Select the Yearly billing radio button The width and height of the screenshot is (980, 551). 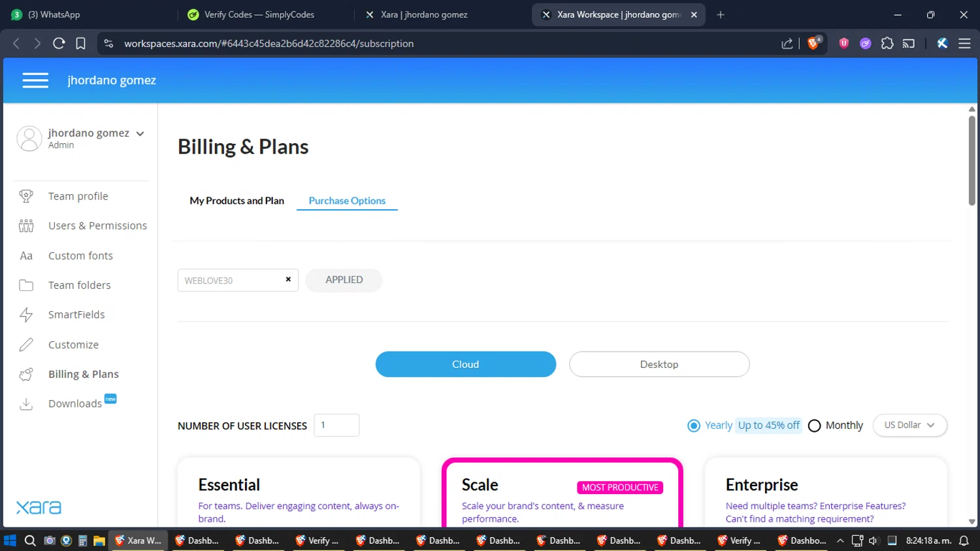click(x=694, y=426)
